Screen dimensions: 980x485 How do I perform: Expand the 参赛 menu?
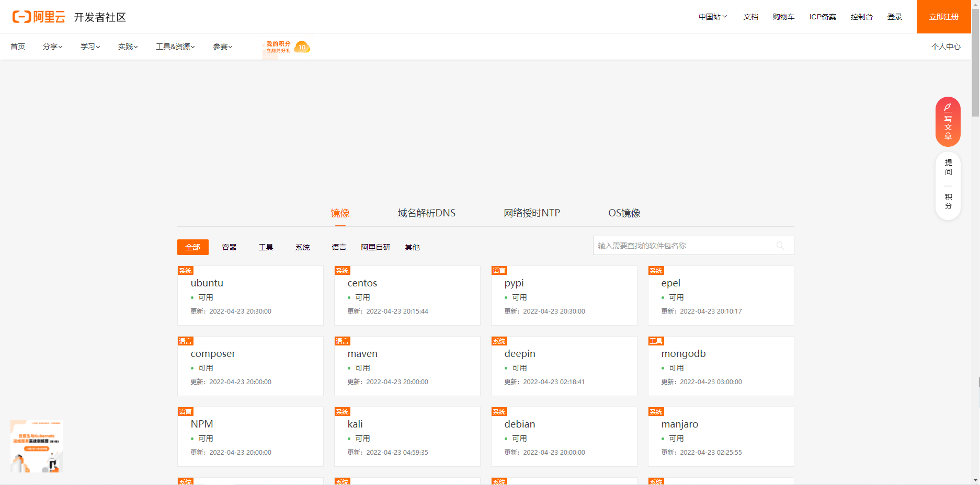pos(223,47)
